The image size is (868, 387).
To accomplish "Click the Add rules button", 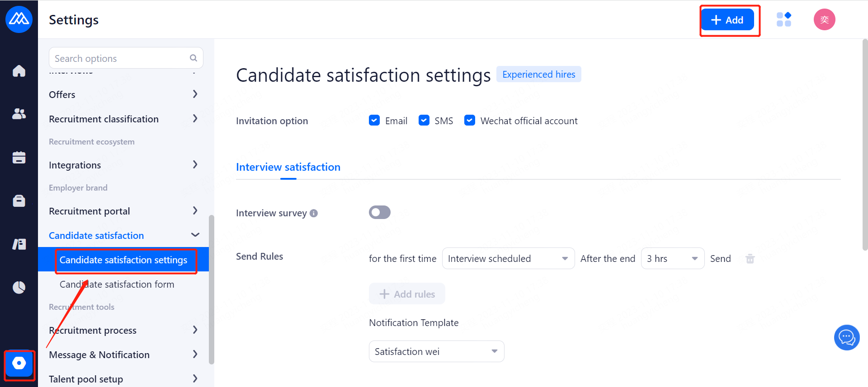I will tap(407, 294).
